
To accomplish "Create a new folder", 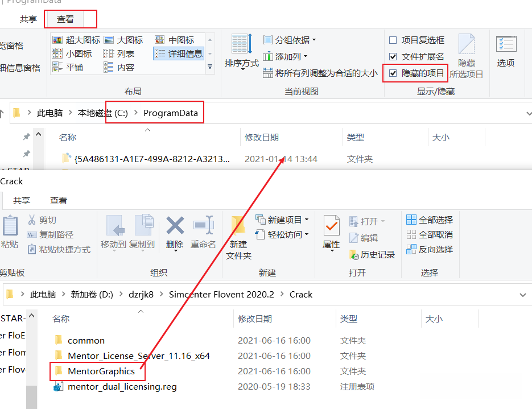I will tap(238, 238).
